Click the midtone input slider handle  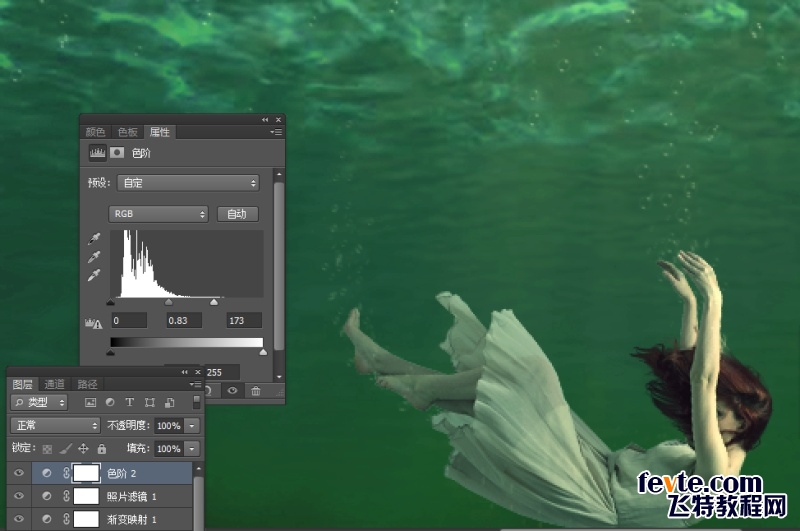pos(168,301)
